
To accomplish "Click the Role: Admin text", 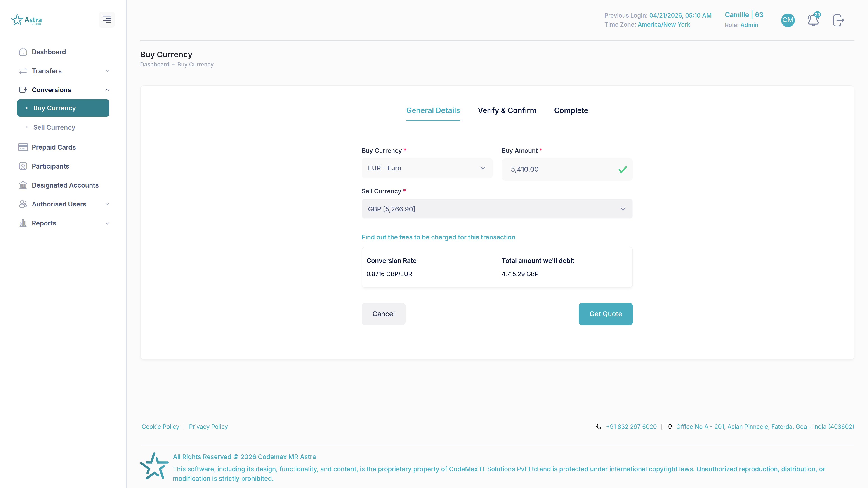I will (741, 25).
